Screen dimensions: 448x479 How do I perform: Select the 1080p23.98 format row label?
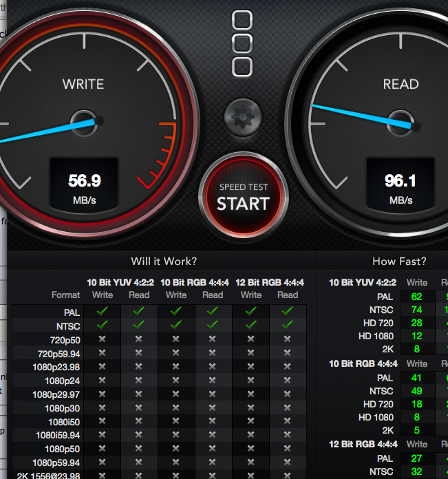pyautogui.click(x=56, y=367)
